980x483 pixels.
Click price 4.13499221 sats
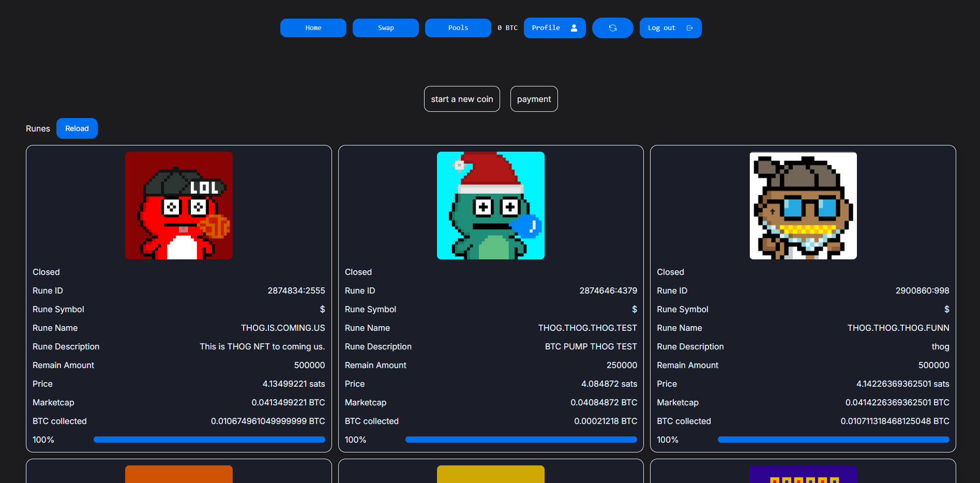click(294, 384)
